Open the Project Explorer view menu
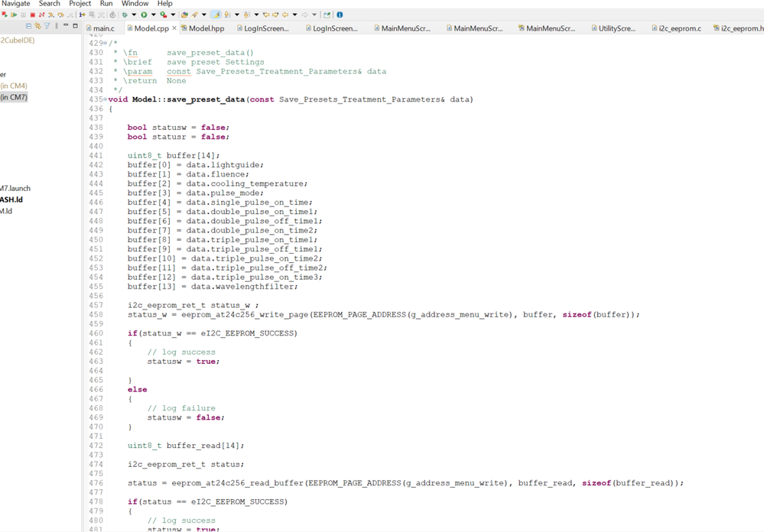This screenshot has height=532, width=764. pyautogui.click(x=57, y=26)
